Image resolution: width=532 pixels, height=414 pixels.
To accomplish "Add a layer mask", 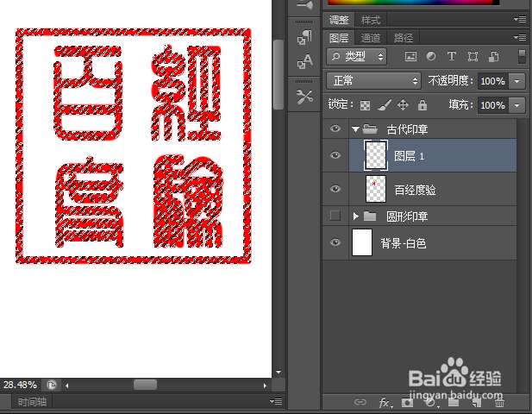I will click(x=407, y=403).
